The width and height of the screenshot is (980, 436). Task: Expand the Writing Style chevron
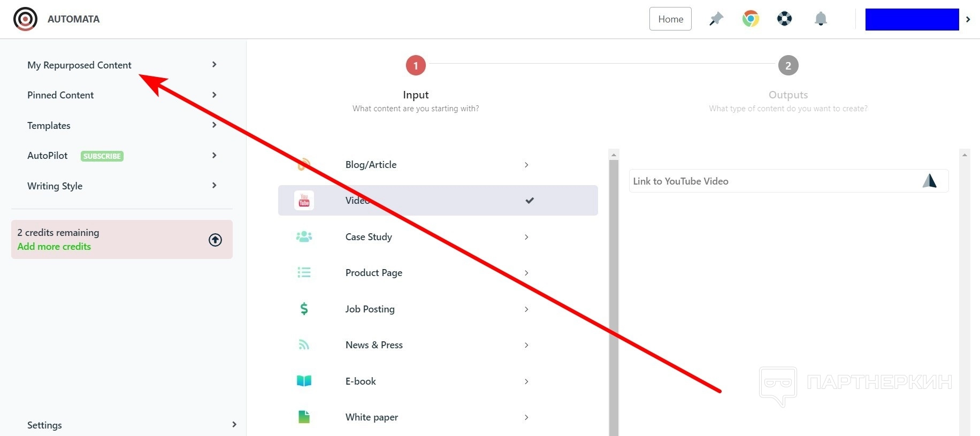(x=214, y=186)
